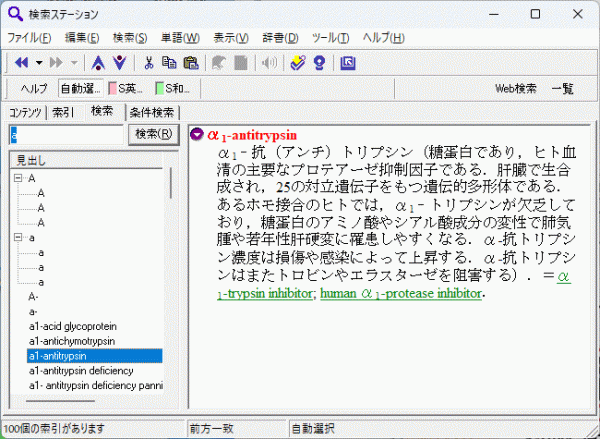The height and width of the screenshot is (439, 600).
Task: Collapse the lowercase a tree node
Action: pos(18,238)
